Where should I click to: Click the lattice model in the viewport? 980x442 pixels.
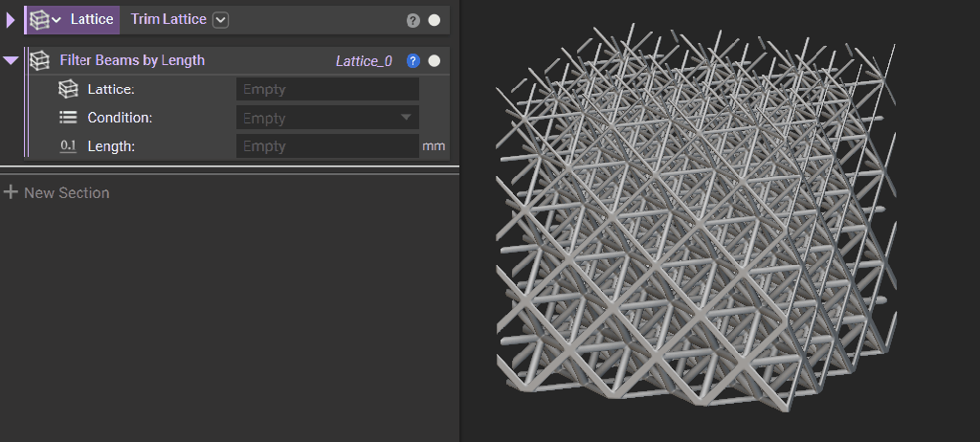(x=695, y=219)
